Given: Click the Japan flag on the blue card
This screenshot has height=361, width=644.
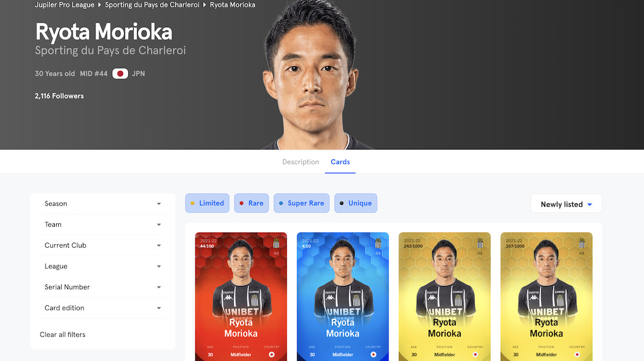Looking at the screenshot, I should (x=373, y=354).
